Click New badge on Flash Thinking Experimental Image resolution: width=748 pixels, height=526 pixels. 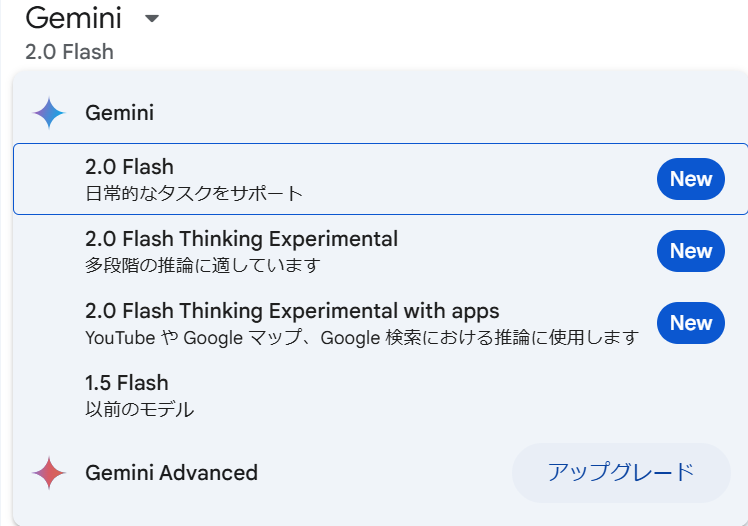tap(691, 251)
